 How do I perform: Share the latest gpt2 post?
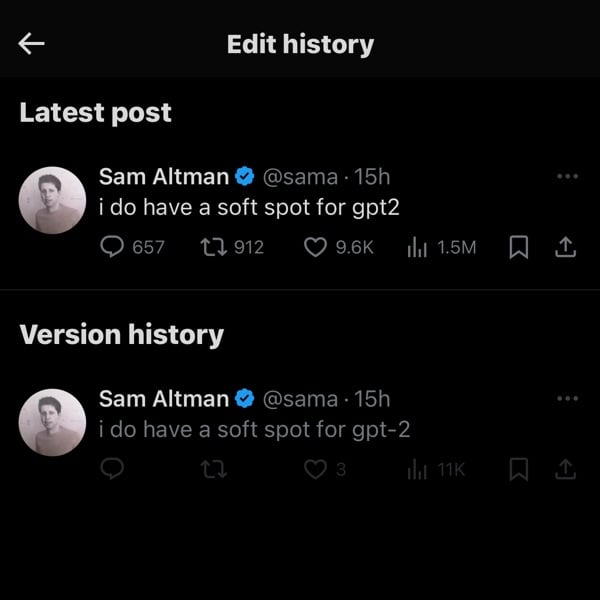click(565, 246)
